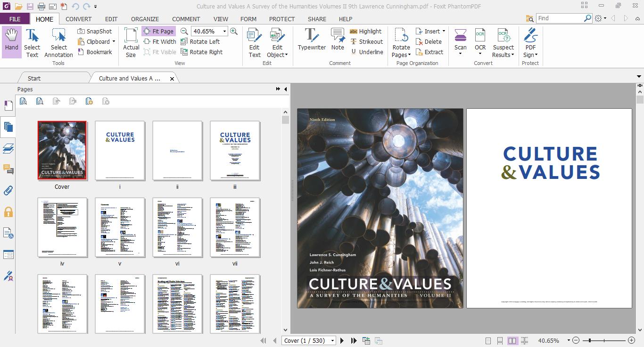The height and width of the screenshot is (347, 644).
Task: Open the security lock panel in sidebar
Action: coord(8,212)
